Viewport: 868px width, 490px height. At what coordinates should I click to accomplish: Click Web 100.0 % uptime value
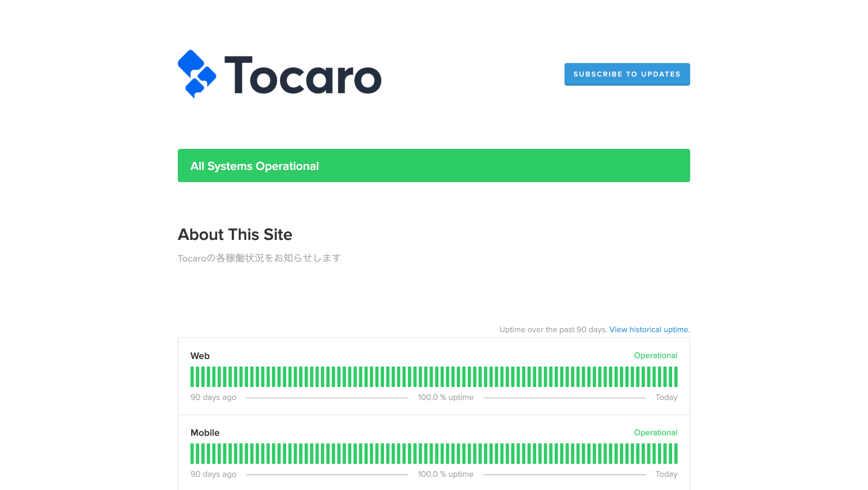(445, 397)
